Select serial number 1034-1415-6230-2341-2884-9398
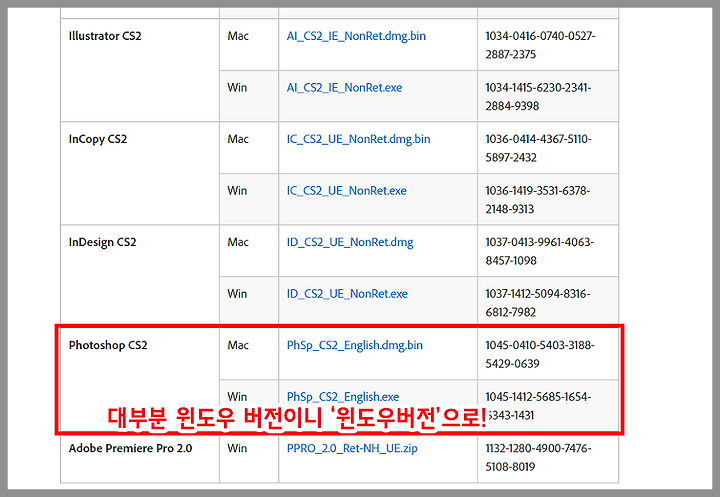Viewport: 720px width, 497px height. tap(538, 96)
